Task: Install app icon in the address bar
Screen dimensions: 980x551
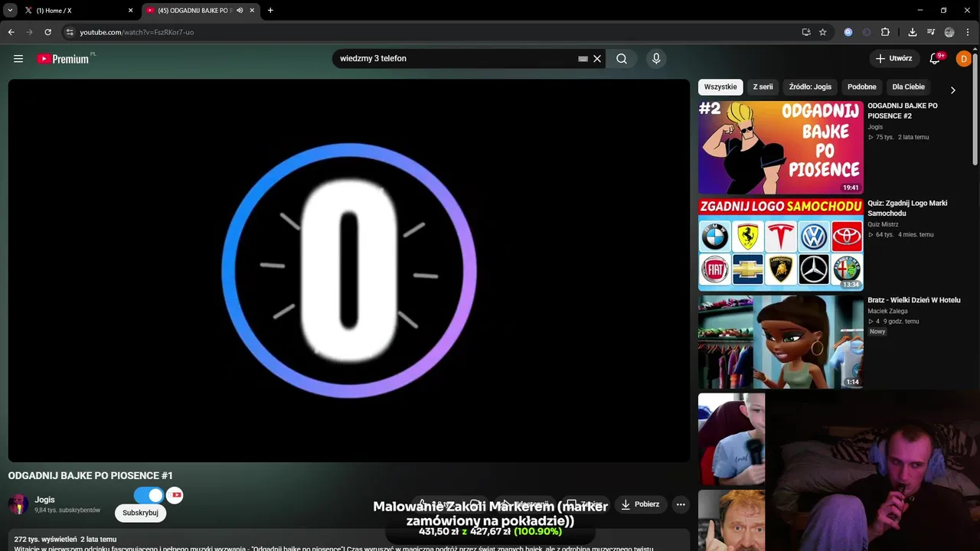Action: click(806, 32)
